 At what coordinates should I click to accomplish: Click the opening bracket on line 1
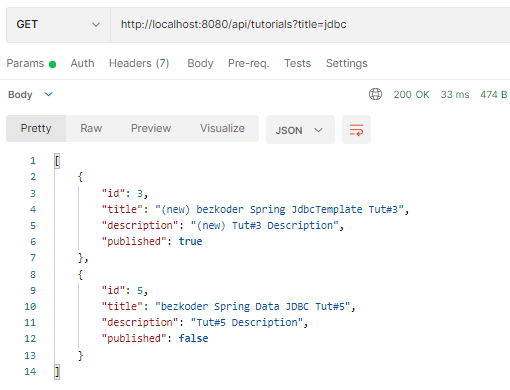57,161
